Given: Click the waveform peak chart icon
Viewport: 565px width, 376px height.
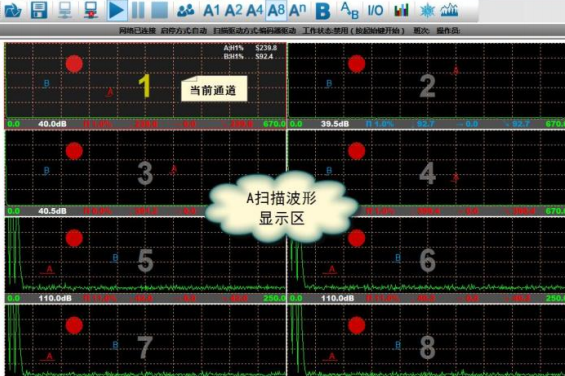Looking at the screenshot, I should click(x=449, y=10).
